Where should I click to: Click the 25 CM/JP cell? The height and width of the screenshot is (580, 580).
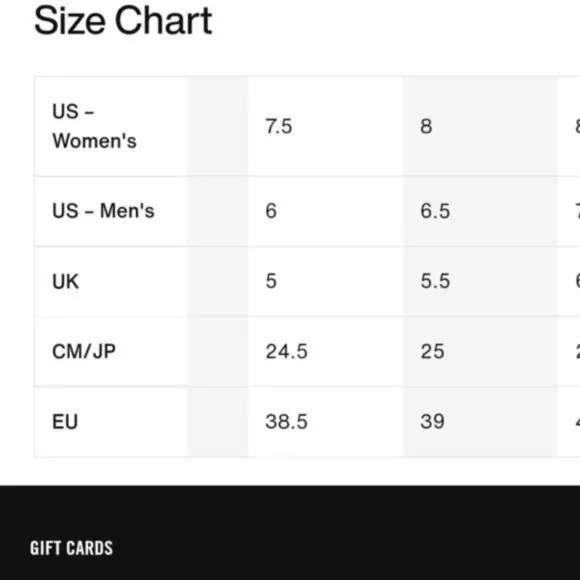tap(480, 351)
